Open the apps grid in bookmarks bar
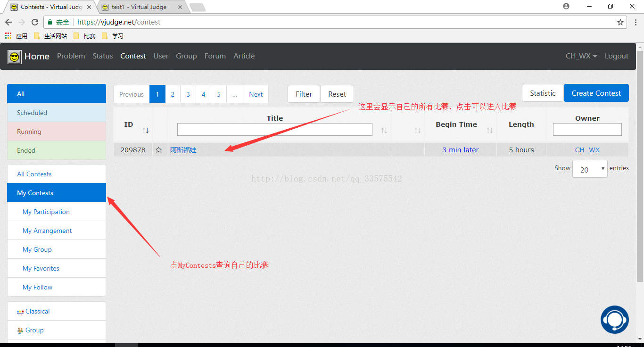Viewport: 644px width, 347px height. tap(8, 36)
